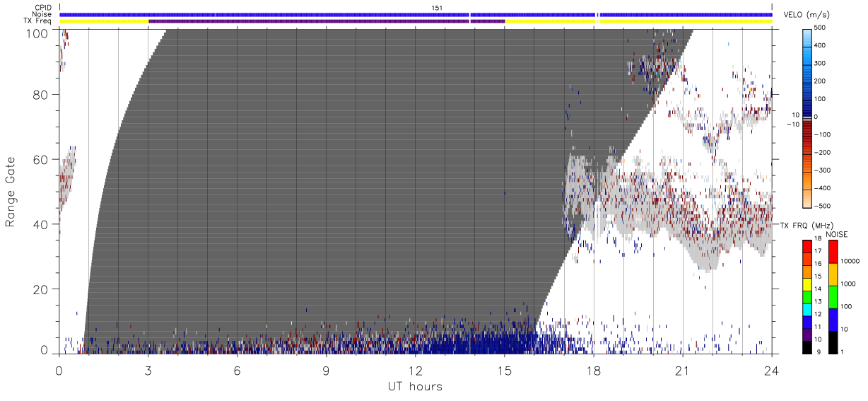Screen dimensions: 868x401
Task: Select the 80 tick label on Range Gate axis
Action: 41,95
